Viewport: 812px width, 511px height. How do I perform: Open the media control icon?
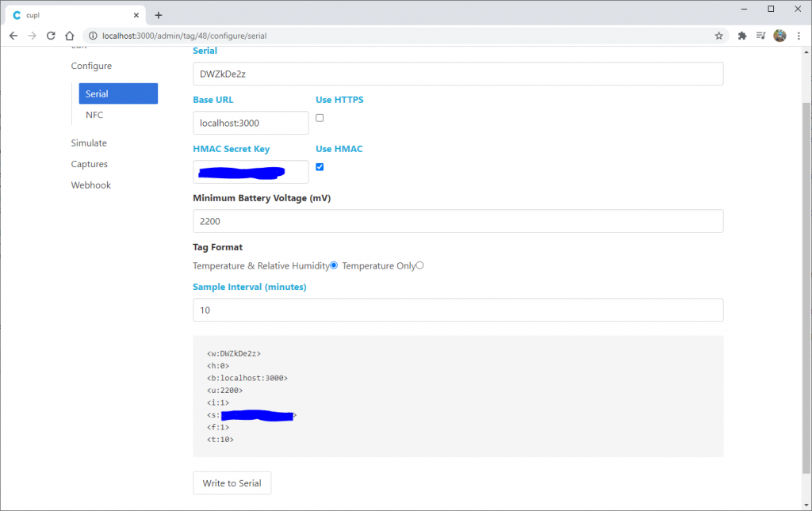click(x=760, y=36)
